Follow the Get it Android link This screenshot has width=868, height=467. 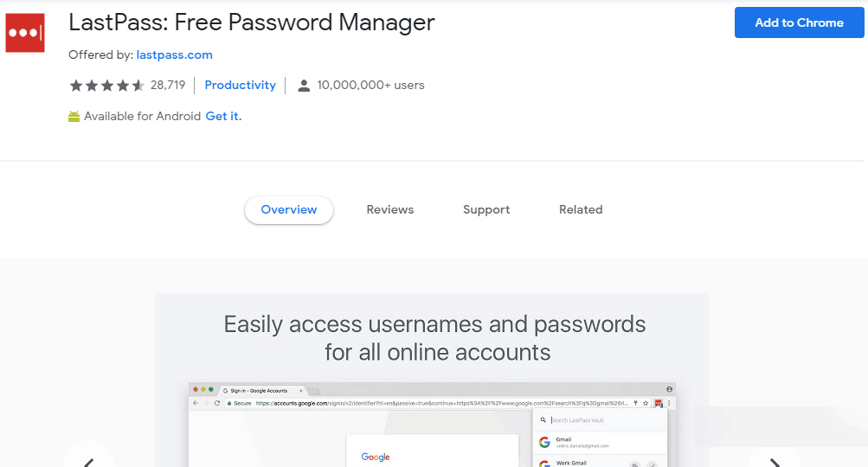(x=223, y=116)
